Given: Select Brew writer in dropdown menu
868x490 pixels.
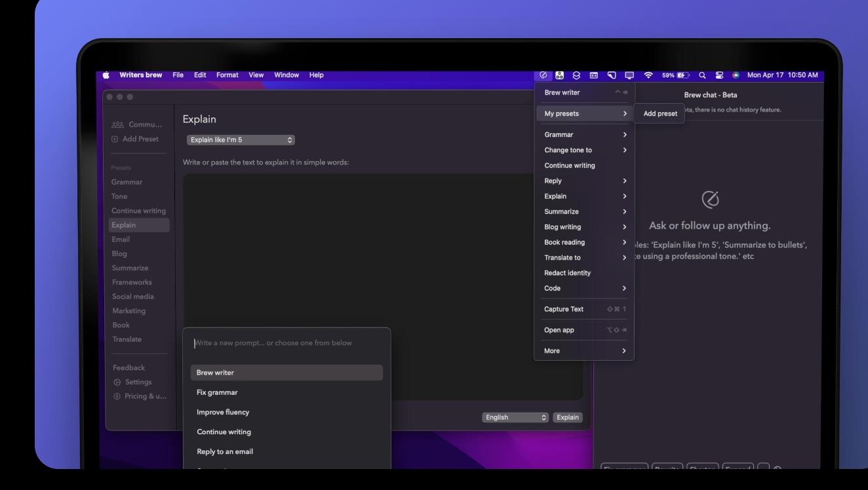Looking at the screenshot, I should [584, 92].
